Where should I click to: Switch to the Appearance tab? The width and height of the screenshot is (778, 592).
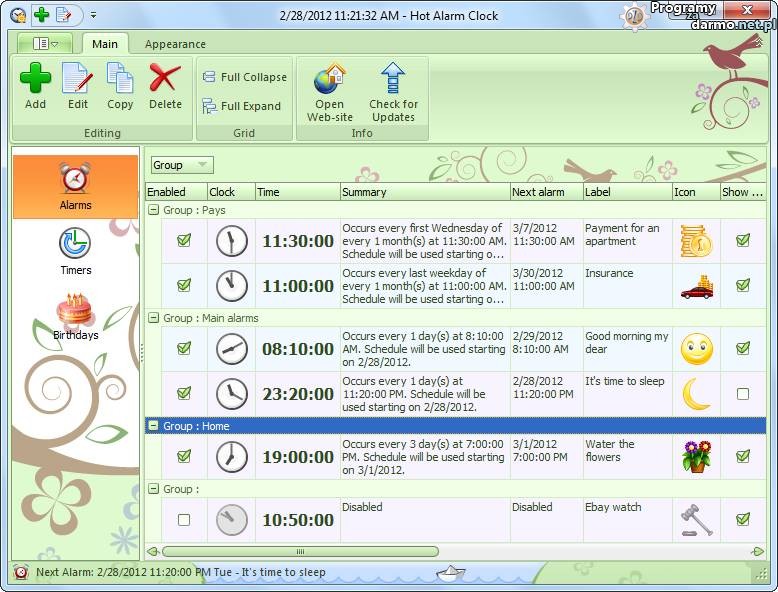tap(175, 44)
